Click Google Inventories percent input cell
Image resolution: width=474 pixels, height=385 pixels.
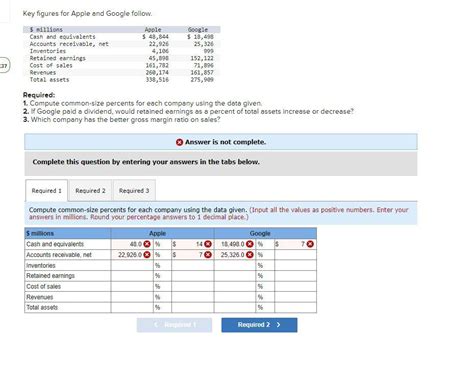point(295,265)
